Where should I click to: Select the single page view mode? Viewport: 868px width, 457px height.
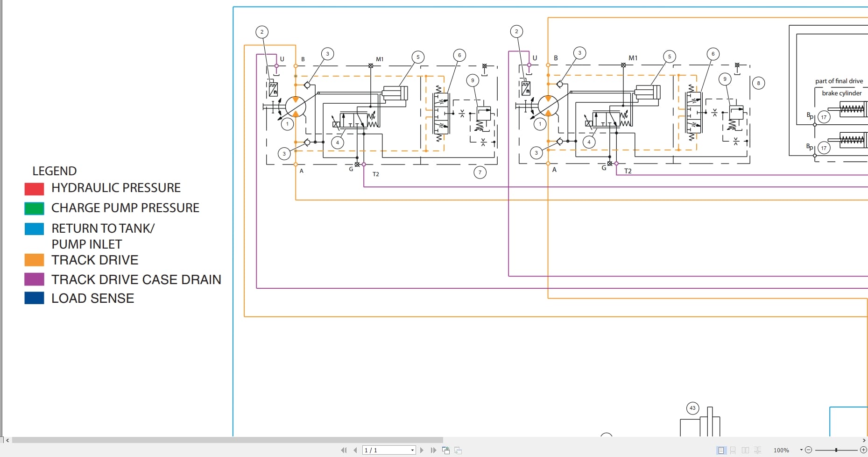tap(721, 450)
